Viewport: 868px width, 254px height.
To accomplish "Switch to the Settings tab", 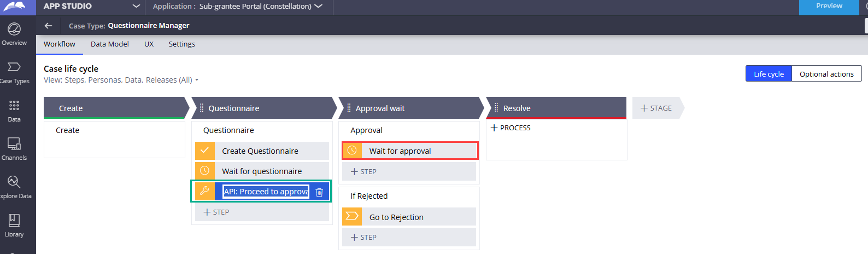I will [x=182, y=44].
